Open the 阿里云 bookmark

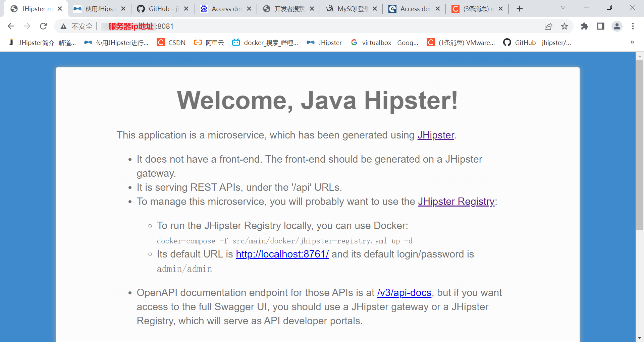(209, 43)
